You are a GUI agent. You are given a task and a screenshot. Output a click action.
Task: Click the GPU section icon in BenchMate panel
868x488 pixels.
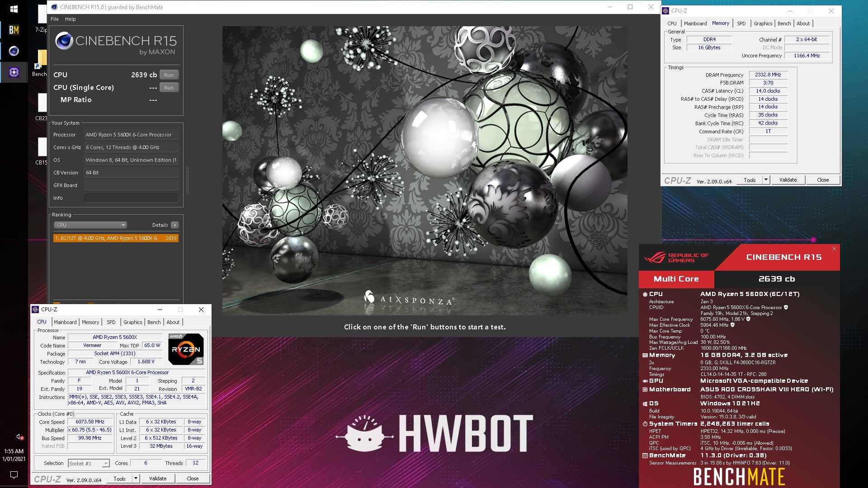[645, 381]
